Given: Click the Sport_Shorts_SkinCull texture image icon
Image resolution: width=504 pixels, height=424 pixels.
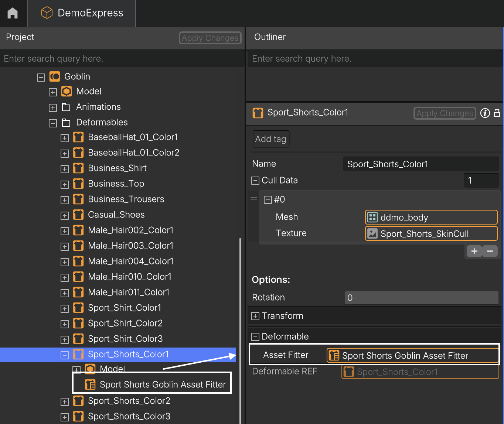Looking at the screenshot, I should (x=372, y=233).
